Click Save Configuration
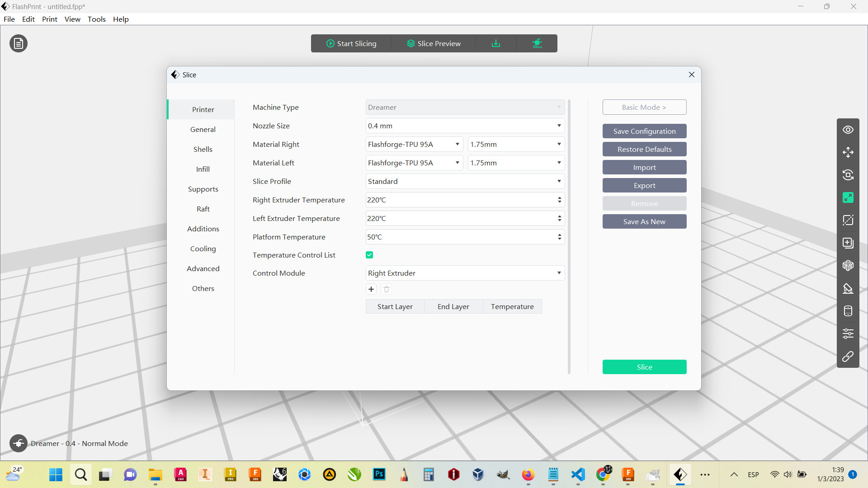This screenshot has width=868, height=488. click(x=644, y=131)
